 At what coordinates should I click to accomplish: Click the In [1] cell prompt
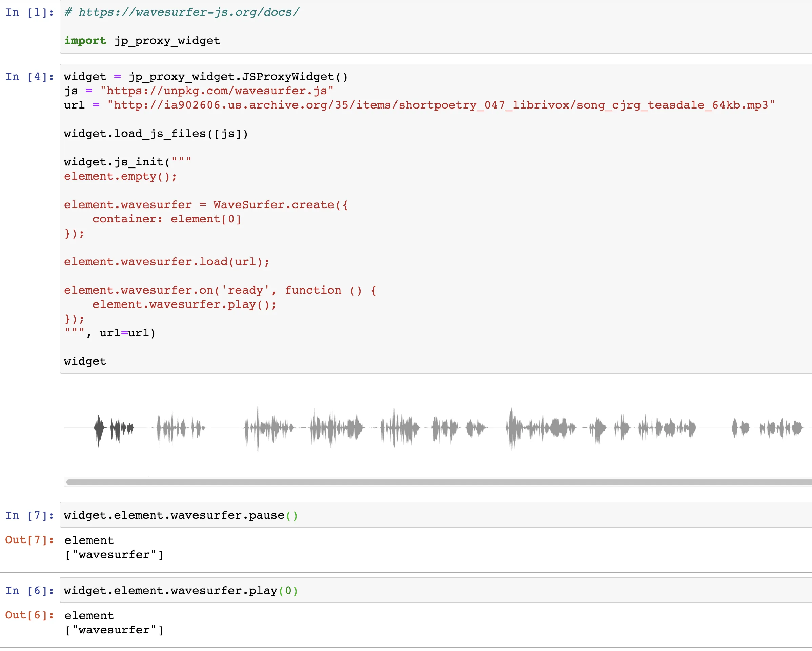pos(29,12)
